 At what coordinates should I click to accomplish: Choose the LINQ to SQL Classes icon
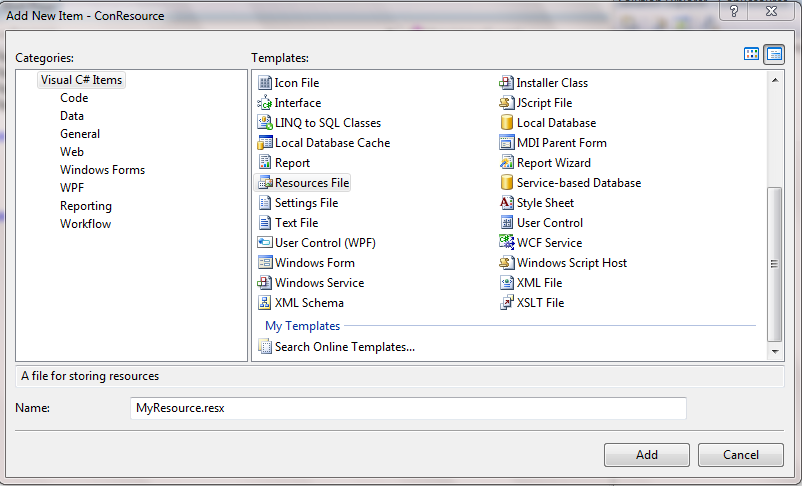[264, 123]
